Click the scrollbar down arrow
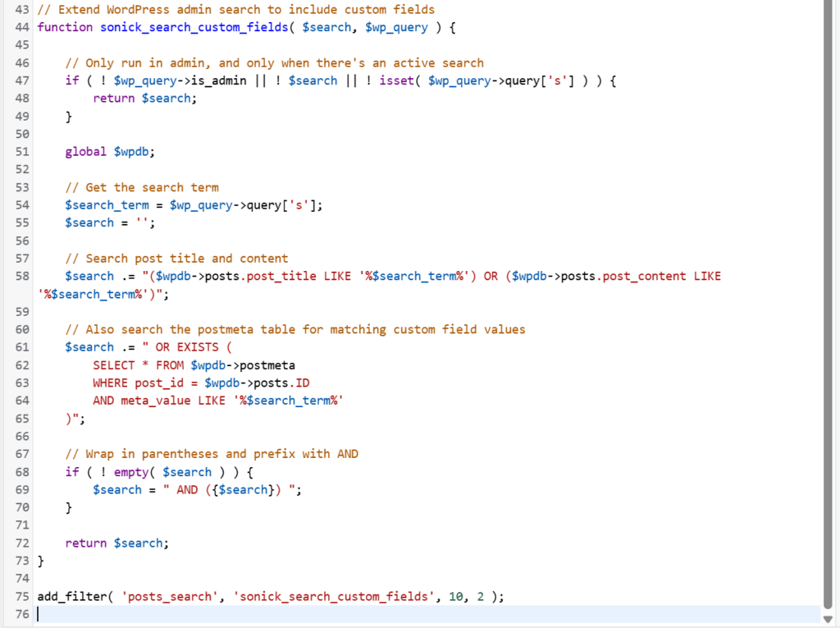 click(x=828, y=619)
